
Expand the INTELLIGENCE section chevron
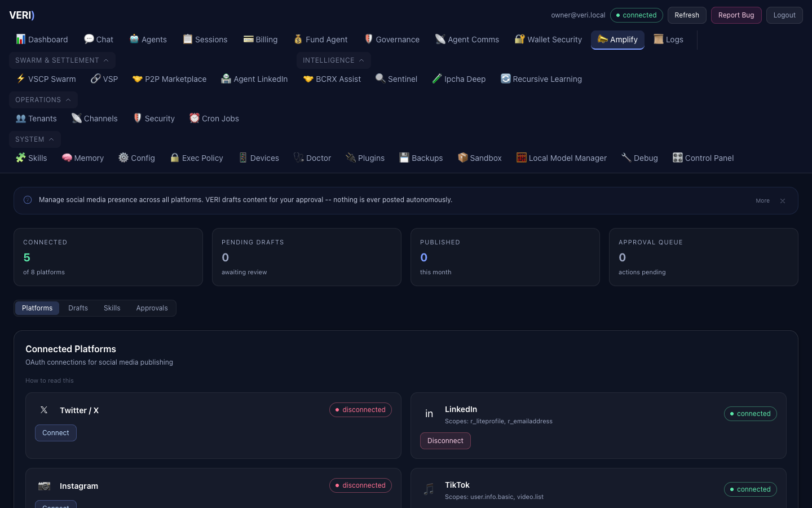click(x=361, y=60)
